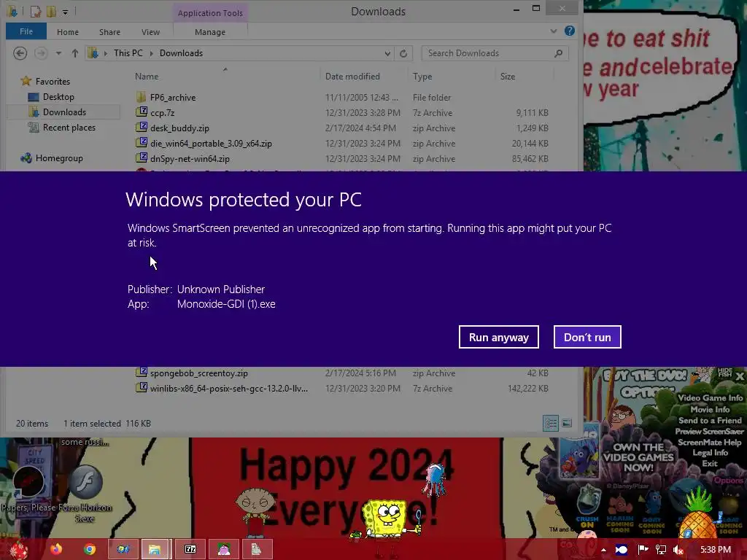Click the New folder icon in Quick Access Toolbar
The image size is (747, 560).
(x=51, y=12)
